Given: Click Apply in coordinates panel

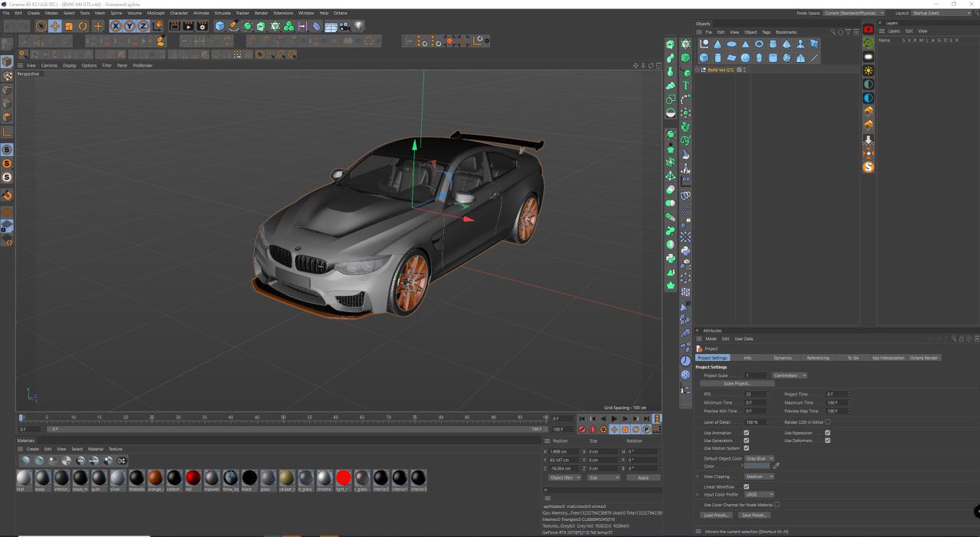Looking at the screenshot, I should 644,477.
